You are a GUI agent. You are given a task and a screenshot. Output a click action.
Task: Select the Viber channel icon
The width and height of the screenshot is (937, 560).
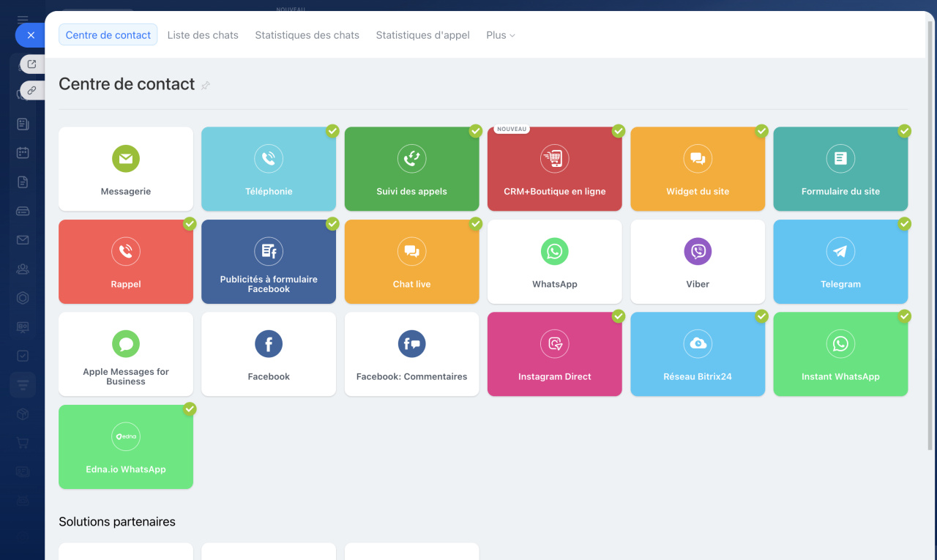(698, 252)
